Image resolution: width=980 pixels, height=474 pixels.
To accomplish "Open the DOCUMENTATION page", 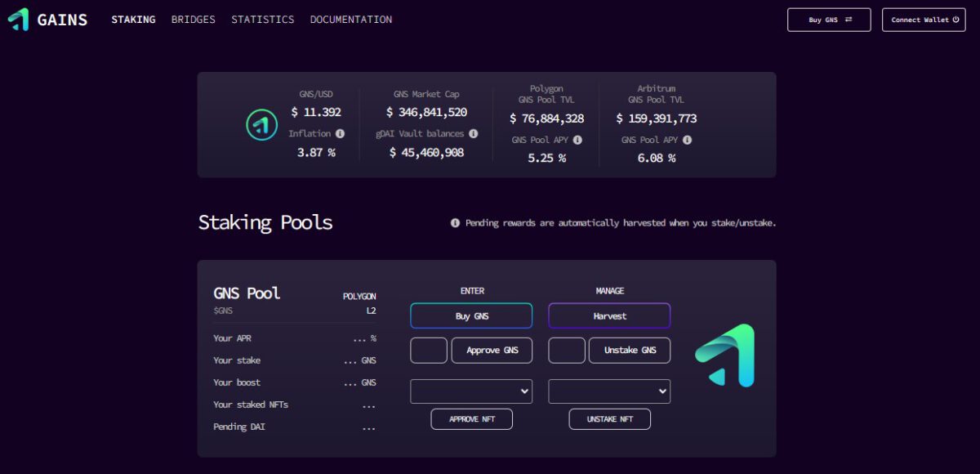I will (350, 20).
